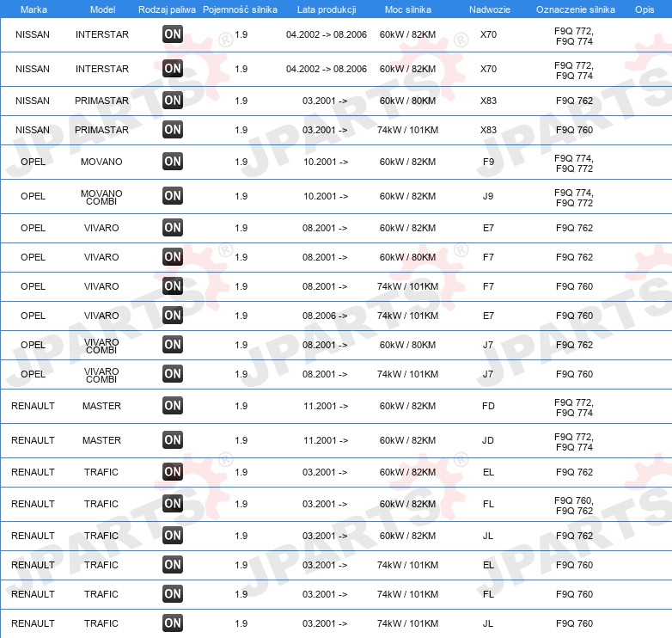Viewport: 672px width, 638px height.
Task: Select ON fuel icon for Renault Trafic FL 82KM
Action: click(173, 503)
